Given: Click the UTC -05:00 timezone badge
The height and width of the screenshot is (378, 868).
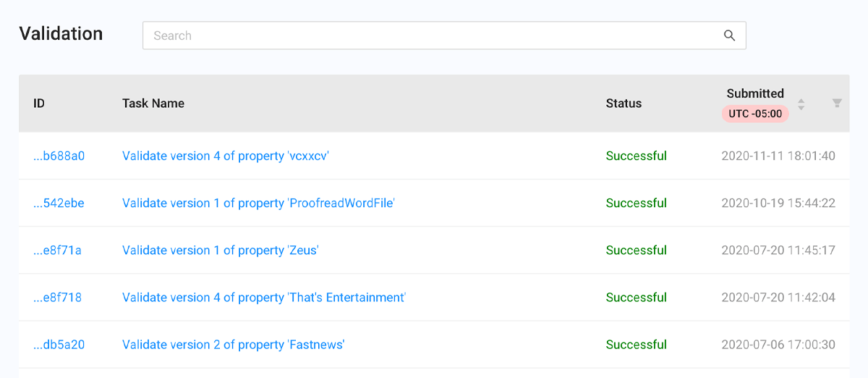Looking at the screenshot, I should (x=755, y=114).
